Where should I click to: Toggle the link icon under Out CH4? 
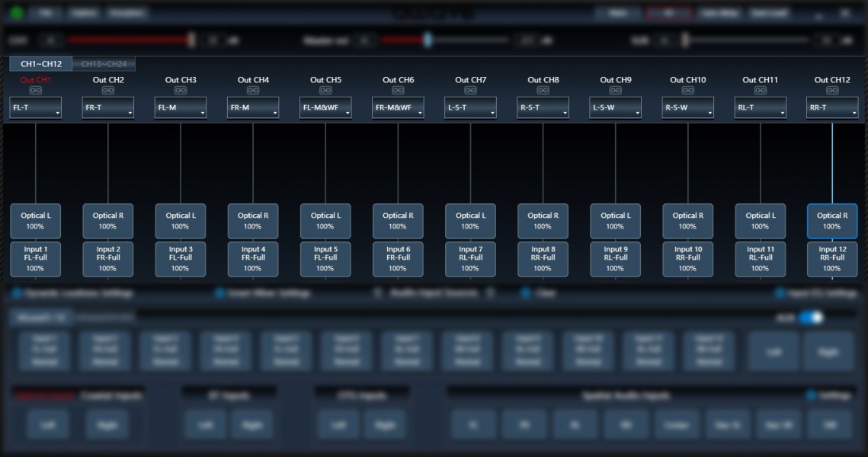253,90
